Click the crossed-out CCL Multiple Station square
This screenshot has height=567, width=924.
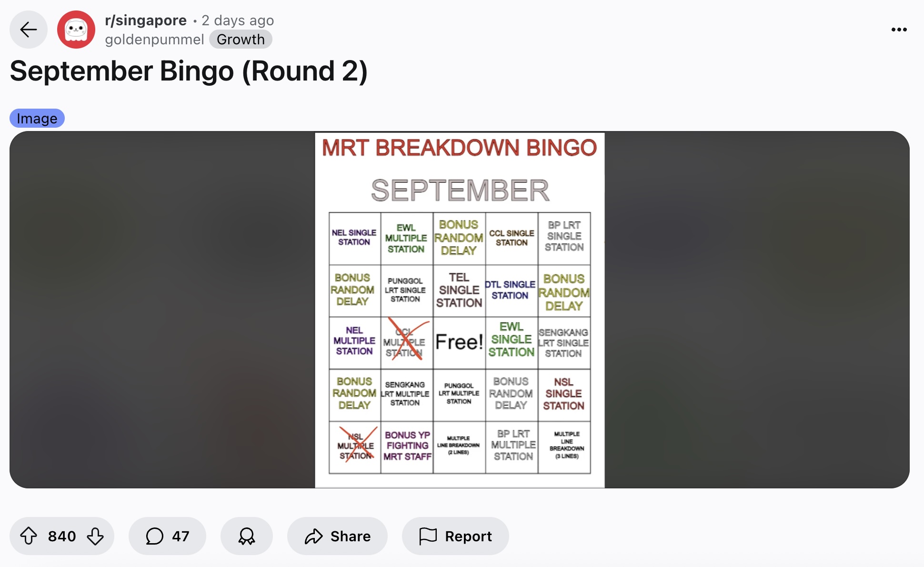point(407,343)
